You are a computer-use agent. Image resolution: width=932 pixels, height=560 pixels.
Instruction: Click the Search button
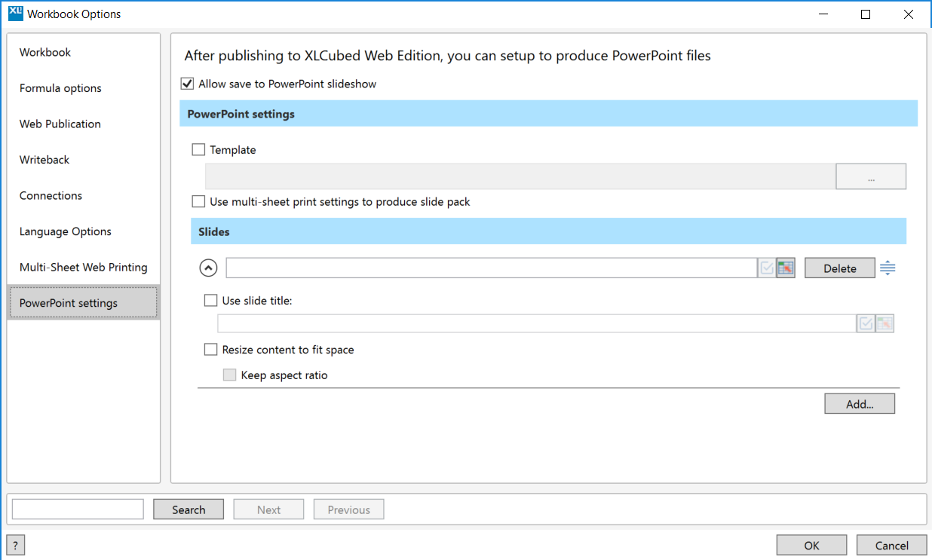click(x=189, y=510)
